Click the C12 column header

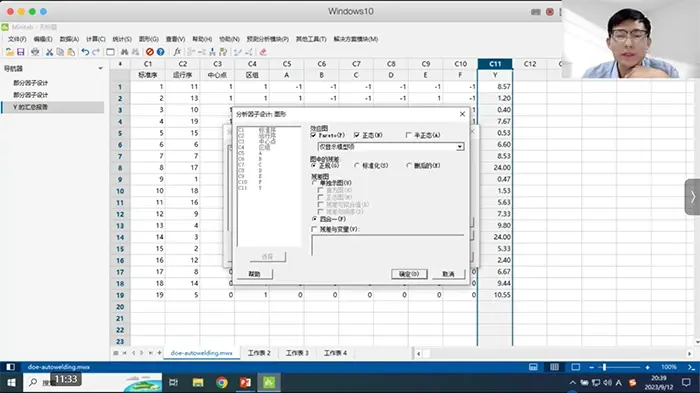(530, 64)
